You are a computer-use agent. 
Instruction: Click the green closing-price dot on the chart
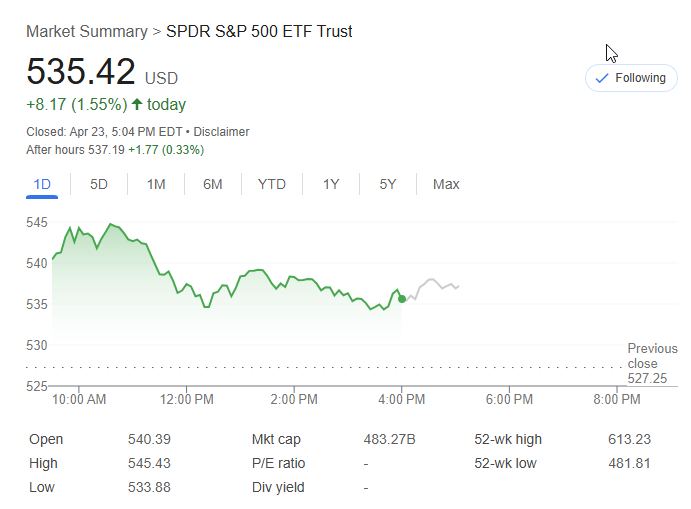(402, 298)
